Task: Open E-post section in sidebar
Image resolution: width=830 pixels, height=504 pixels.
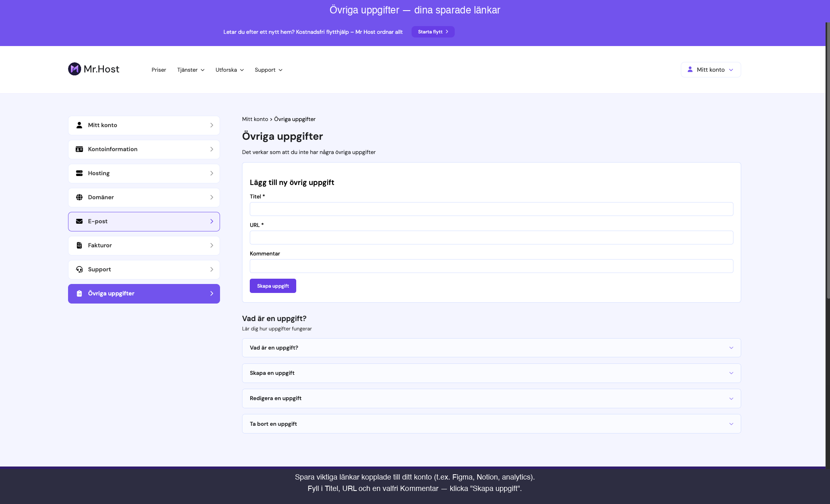Action: [144, 222]
